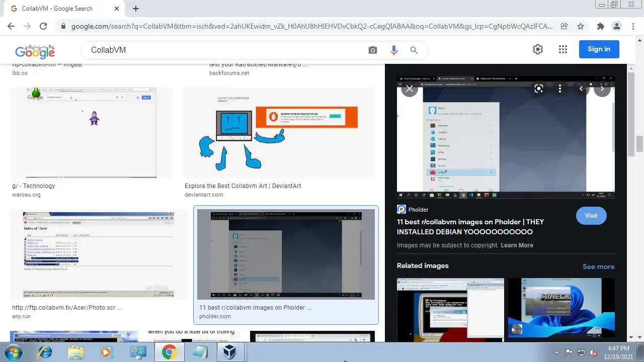Image resolution: width=644 pixels, height=362 pixels.
Task: Open the Index of /Acer image thumbnail
Action: pyautogui.click(x=99, y=254)
